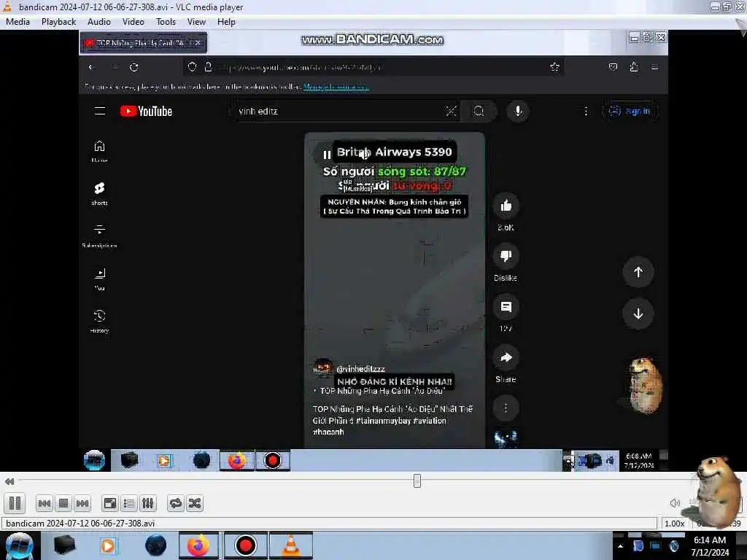Open VLC extended settings and effects
Screen dimensions: 747x560
point(147,503)
